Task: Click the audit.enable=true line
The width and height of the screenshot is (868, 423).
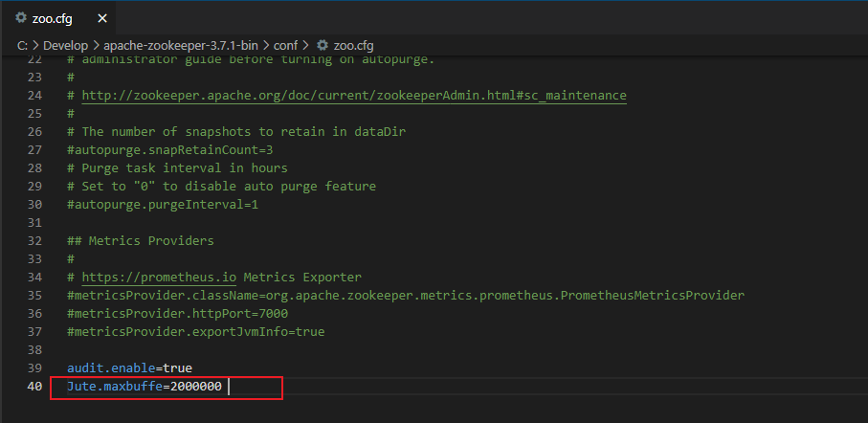Action: (x=130, y=368)
